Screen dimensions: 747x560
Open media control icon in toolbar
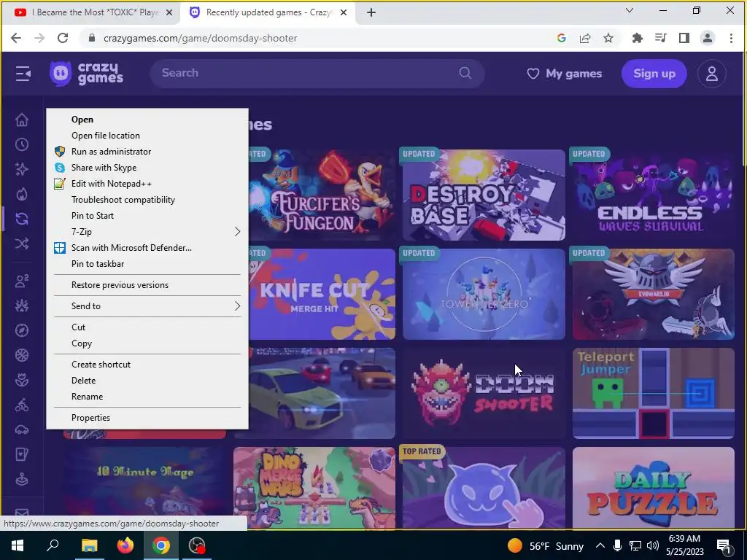(x=660, y=38)
